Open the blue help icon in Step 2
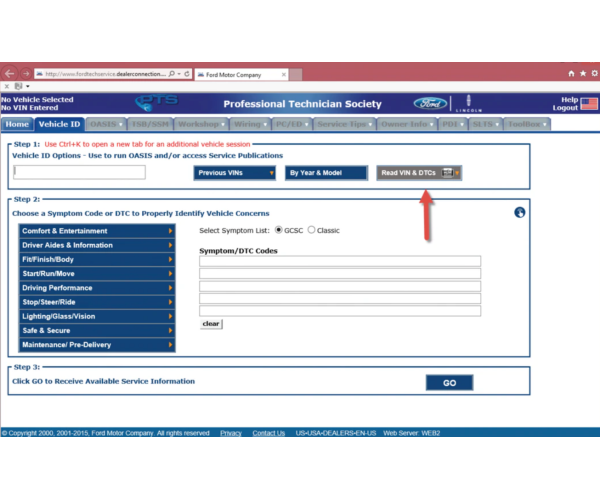This screenshot has width=600, height=500. 520,212
